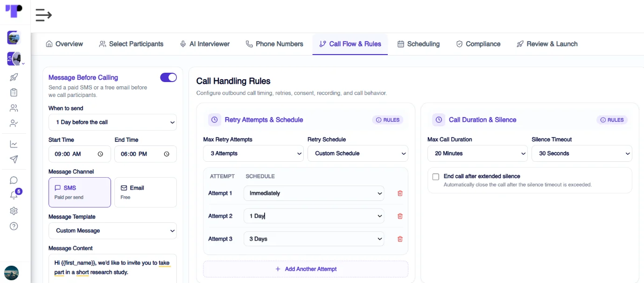Screen dimensions: 644x283
Task: Click Add Another Attempt button
Action: click(x=306, y=269)
